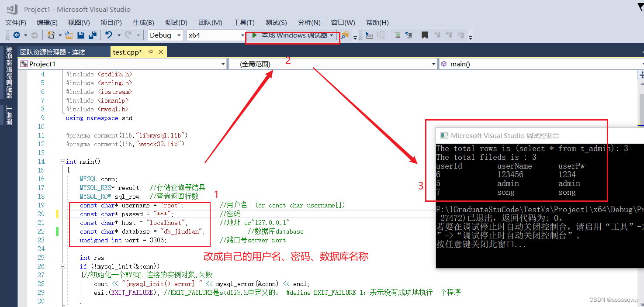Click line number 14 in the gutter
644x307 pixels.
[41, 162]
